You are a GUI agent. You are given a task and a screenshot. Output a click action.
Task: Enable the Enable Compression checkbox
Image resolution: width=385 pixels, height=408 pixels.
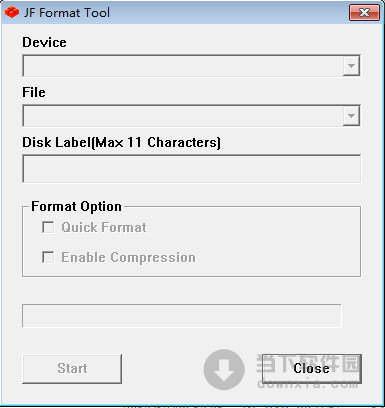click(48, 257)
